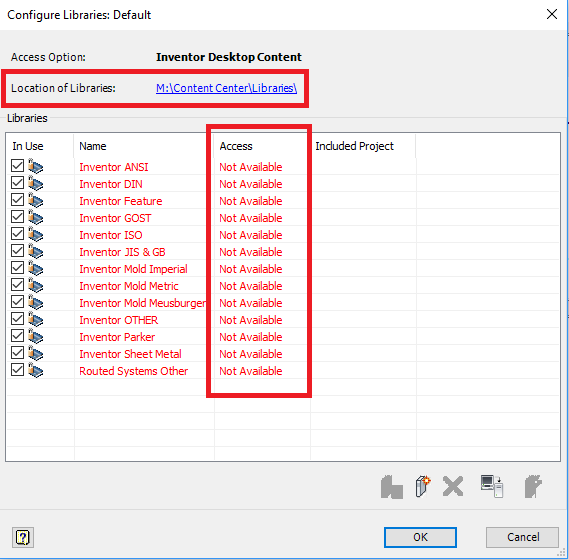Uncheck In Use for Inventor DIN
569x560 pixels.
tap(17, 183)
